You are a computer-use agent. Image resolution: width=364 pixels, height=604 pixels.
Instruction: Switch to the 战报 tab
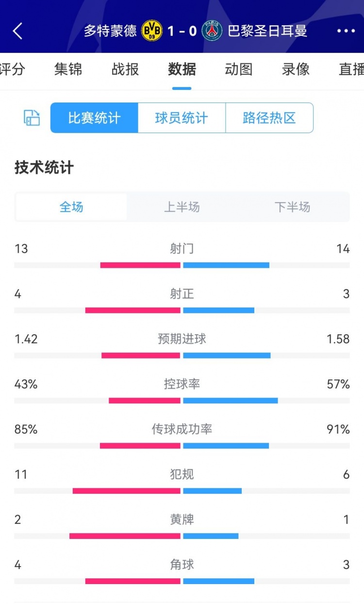(x=125, y=69)
